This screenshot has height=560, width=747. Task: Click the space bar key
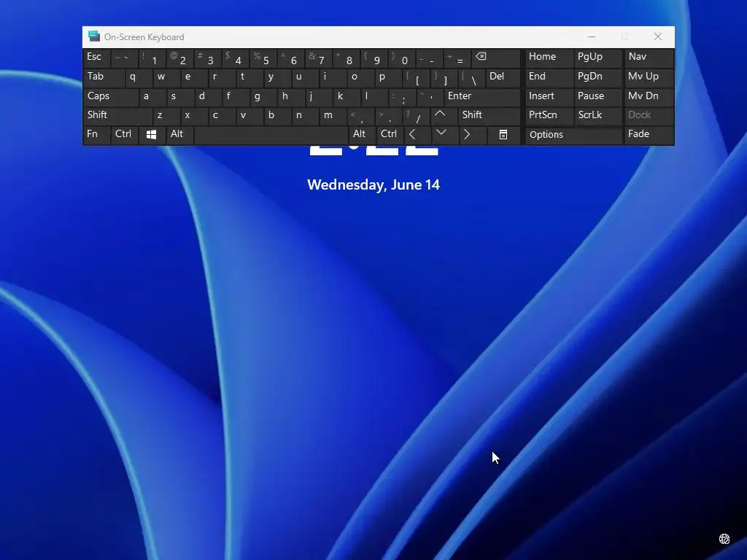coord(271,135)
